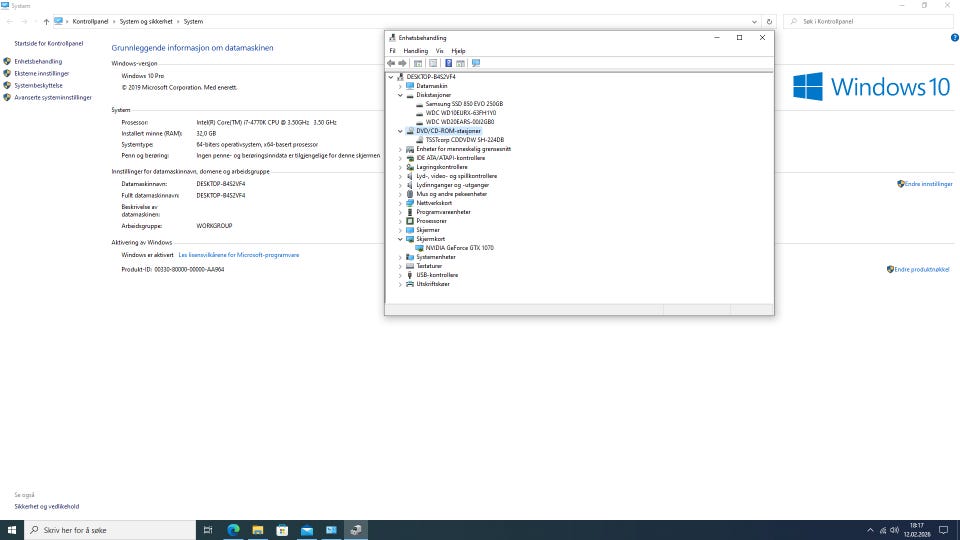
Task: Open the Fil menu in Enhetsbehandling
Action: [393, 51]
